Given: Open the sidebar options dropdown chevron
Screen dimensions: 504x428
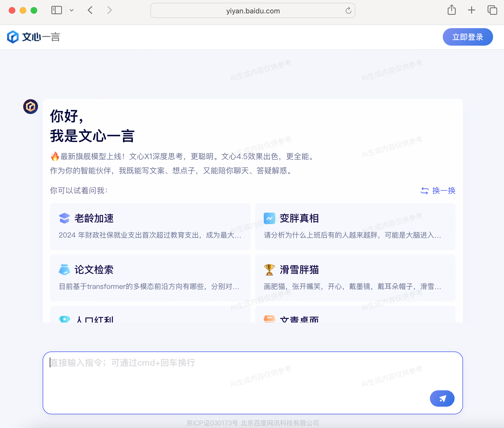Looking at the screenshot, I should pyautogui.click(x=72, y=10).
